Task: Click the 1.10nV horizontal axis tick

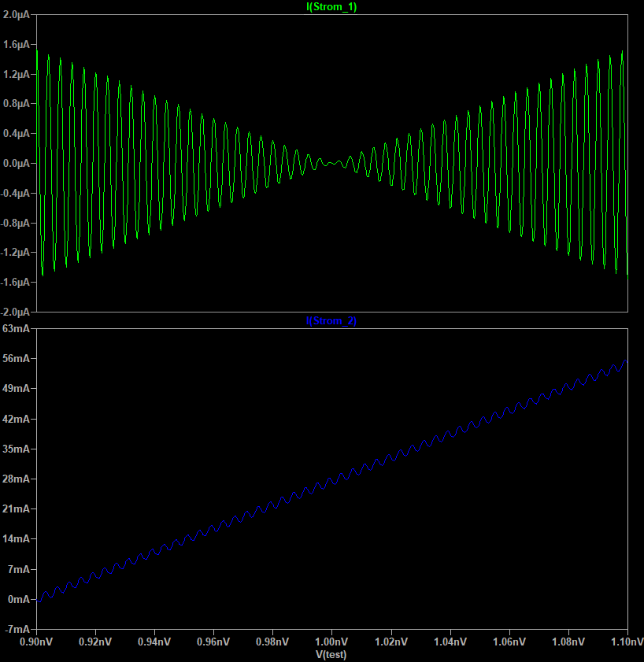Action: click(x=627, y=642)
